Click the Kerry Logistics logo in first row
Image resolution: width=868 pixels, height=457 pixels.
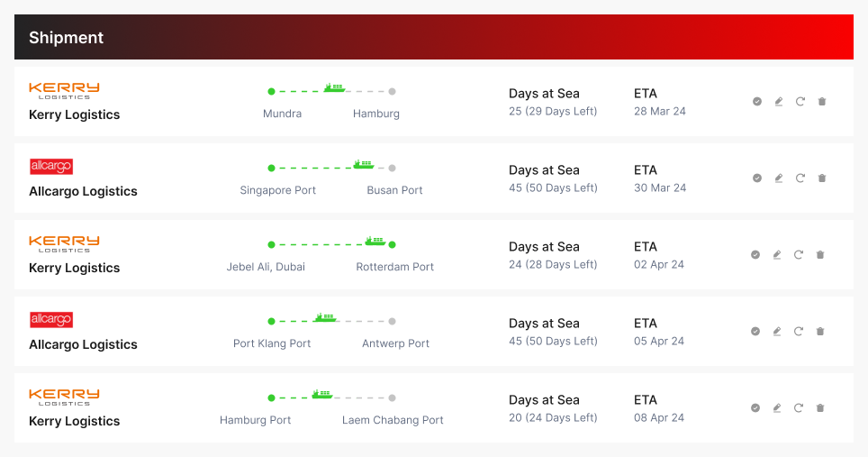pos(64,90)
